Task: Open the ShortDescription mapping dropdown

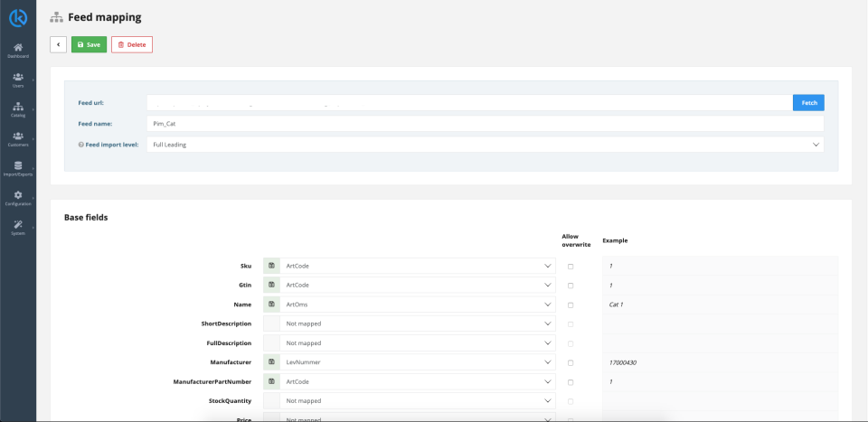Action: tap(418, 324)
